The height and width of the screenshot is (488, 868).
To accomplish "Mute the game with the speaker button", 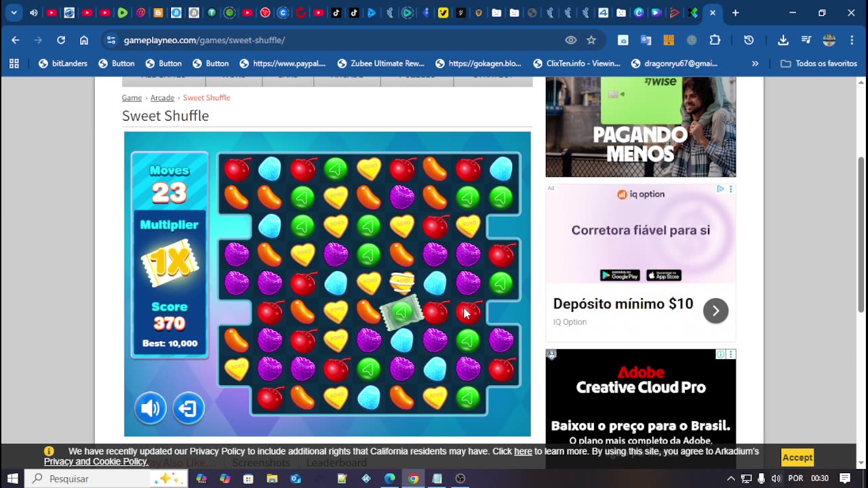I will coord(150,409).
